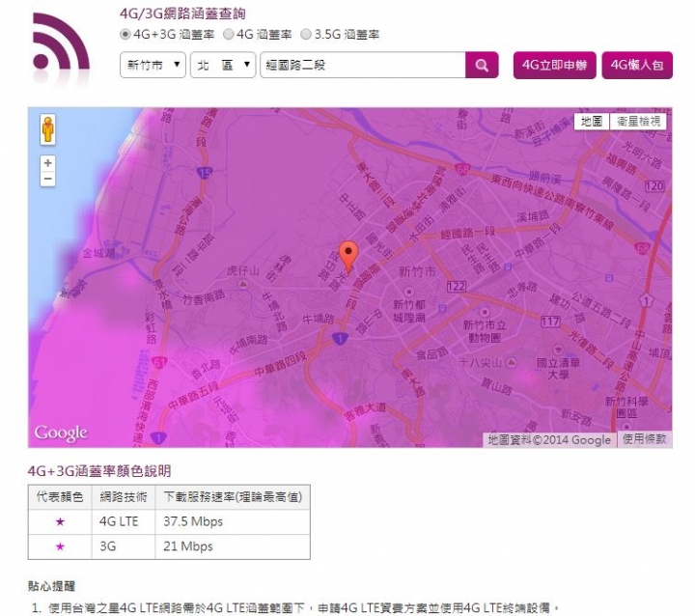Open the 北區 district dropdown
Screen dimensions: 695x616
coord(223,65)
